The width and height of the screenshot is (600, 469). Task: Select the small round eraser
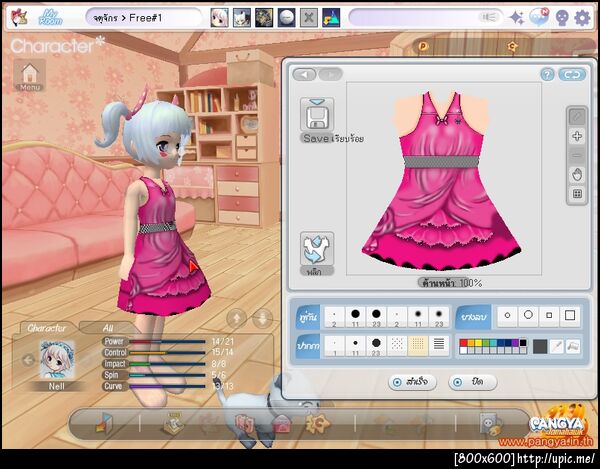point(507,316)
